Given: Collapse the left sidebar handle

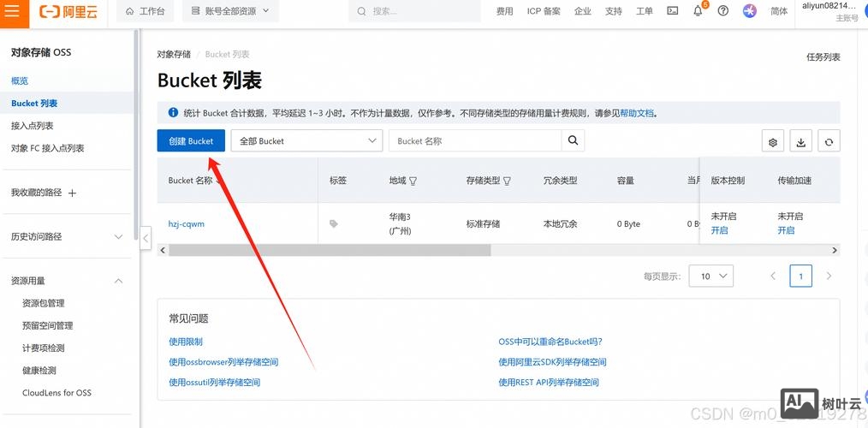Looking at the screenshot, I should (145, 238).
